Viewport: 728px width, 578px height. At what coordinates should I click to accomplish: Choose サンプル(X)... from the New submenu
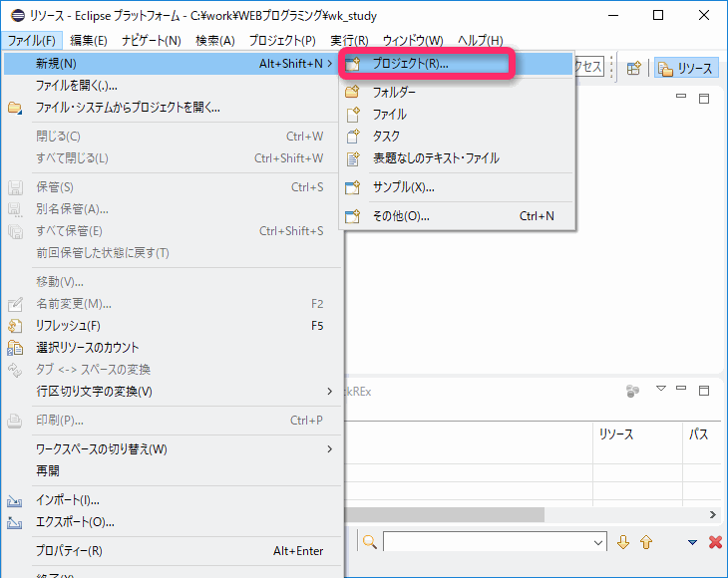(457, 187)
